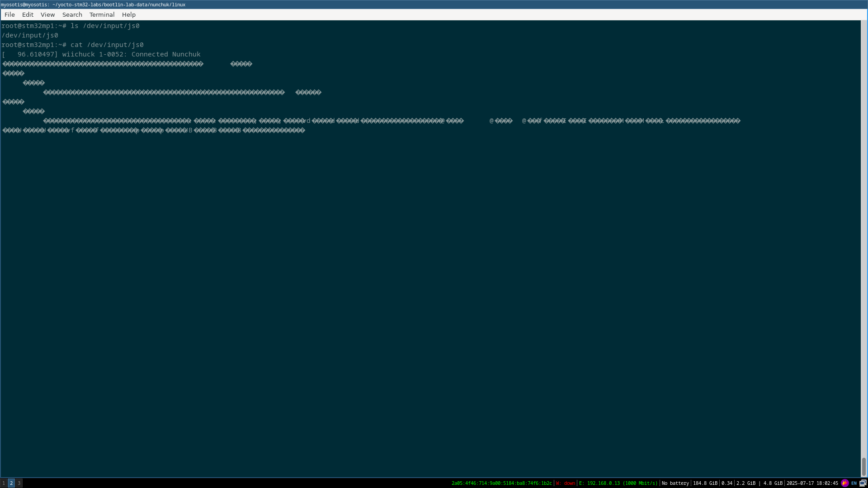Viewport: 868px width, 488px height.
Task: Open the Help menu
Action: click(x=128, y=14)
